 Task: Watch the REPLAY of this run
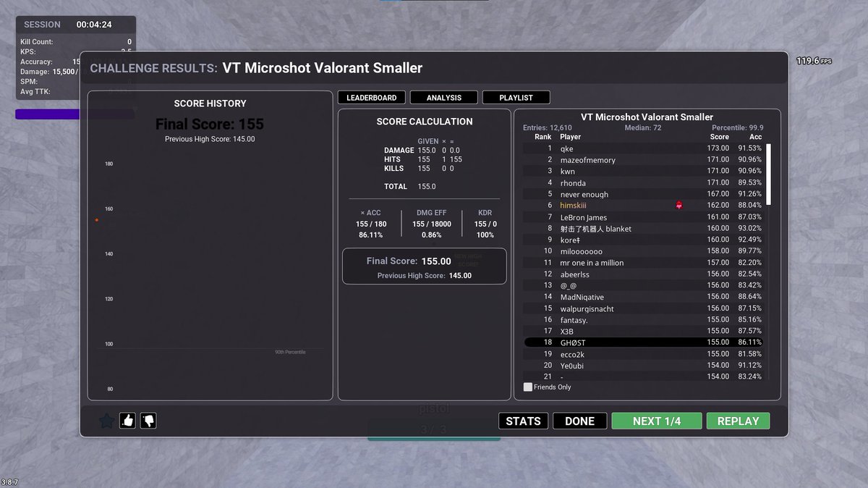tap(738, 421)
